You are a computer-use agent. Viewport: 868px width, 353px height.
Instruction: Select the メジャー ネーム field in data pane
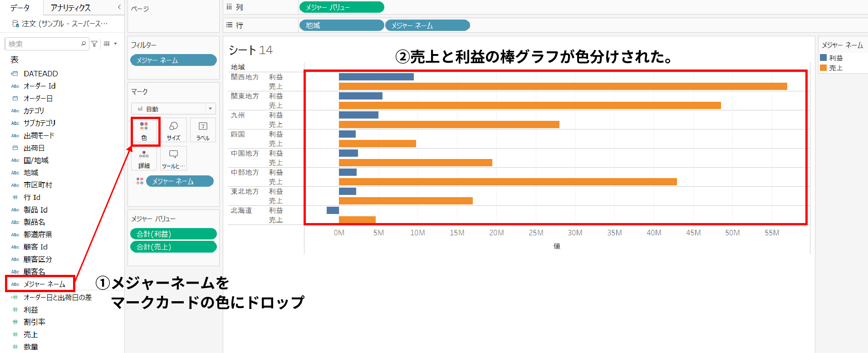(44, 284)
